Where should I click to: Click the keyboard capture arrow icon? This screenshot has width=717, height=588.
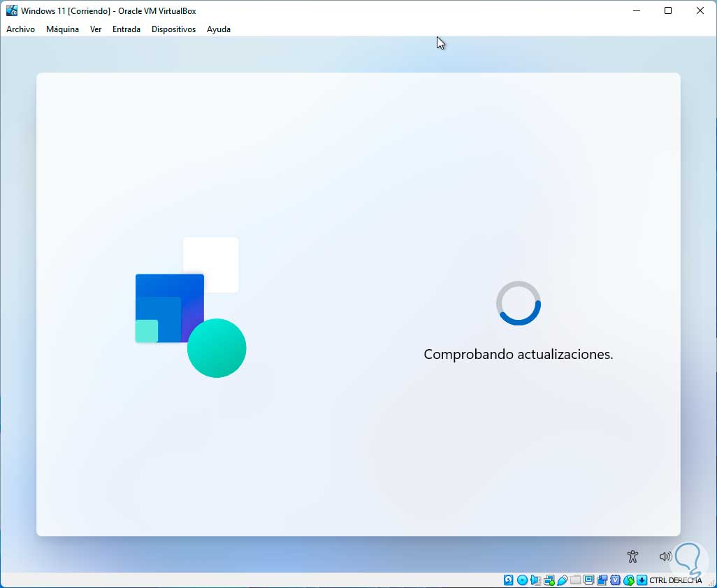(x=642, y=580)
